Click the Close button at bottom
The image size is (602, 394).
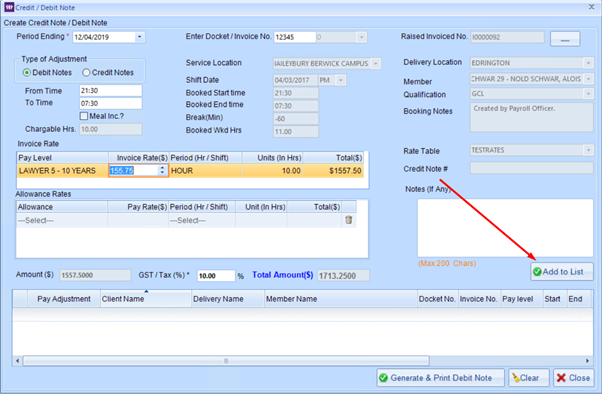pyautogui.click(x=574, y=378)
